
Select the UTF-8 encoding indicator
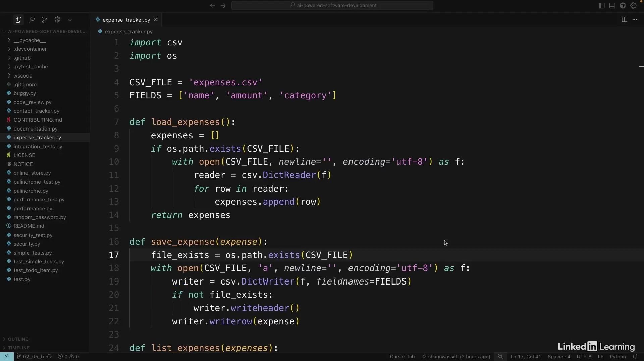584,357
